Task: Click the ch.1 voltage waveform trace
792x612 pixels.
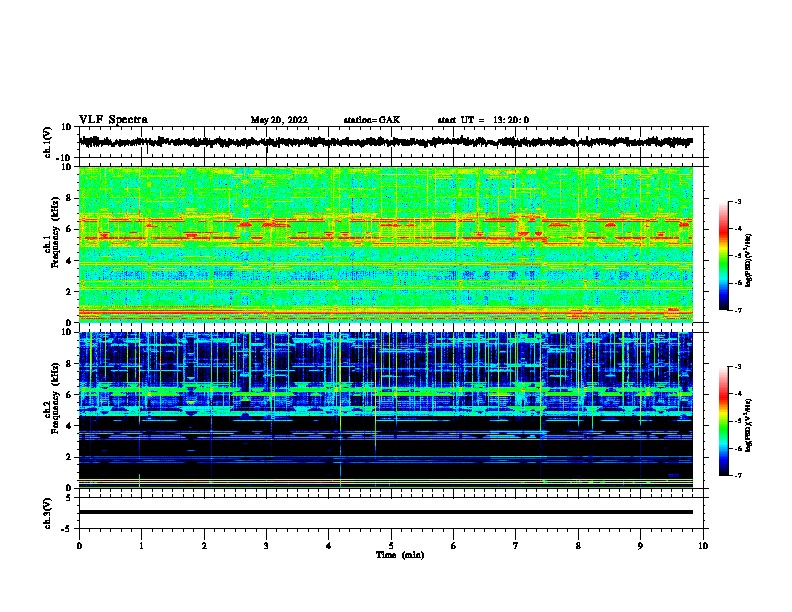Action: point(385,142)
